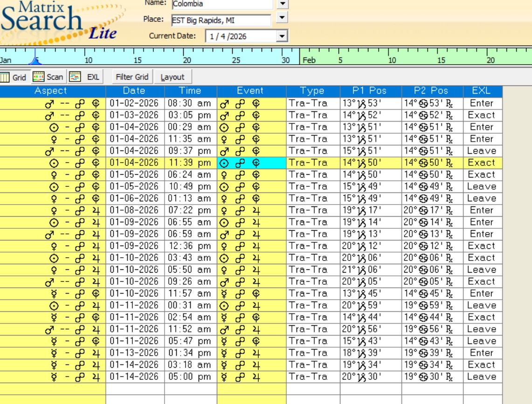532x404 pixels.
Task: Click Venus opposite Jupiter event on 01-08-2026
Action: click(251, 210)
